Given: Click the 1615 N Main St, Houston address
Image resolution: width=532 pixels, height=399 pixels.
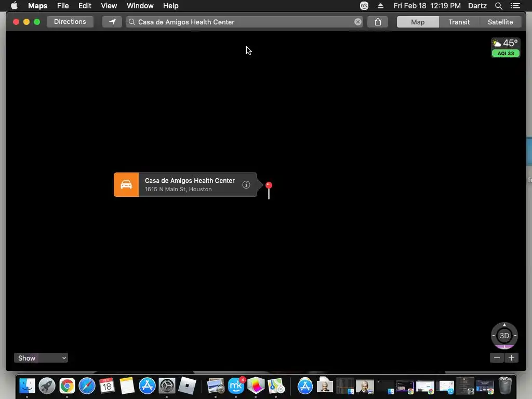Looking at the screenshot, I should (178, 189).
